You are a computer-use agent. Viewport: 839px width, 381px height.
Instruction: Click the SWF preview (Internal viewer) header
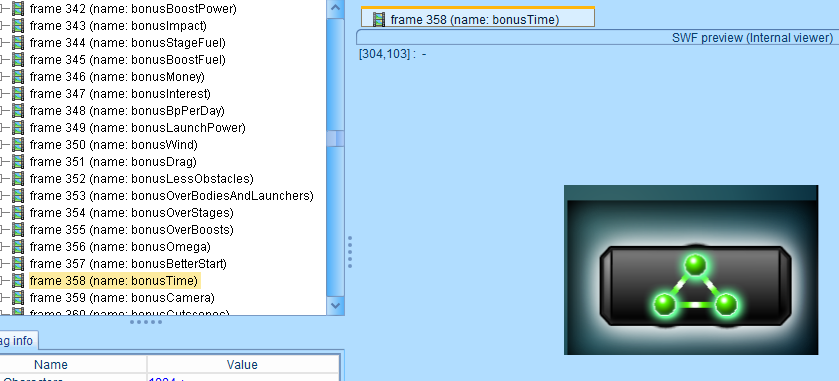click(x=752, y=37)
